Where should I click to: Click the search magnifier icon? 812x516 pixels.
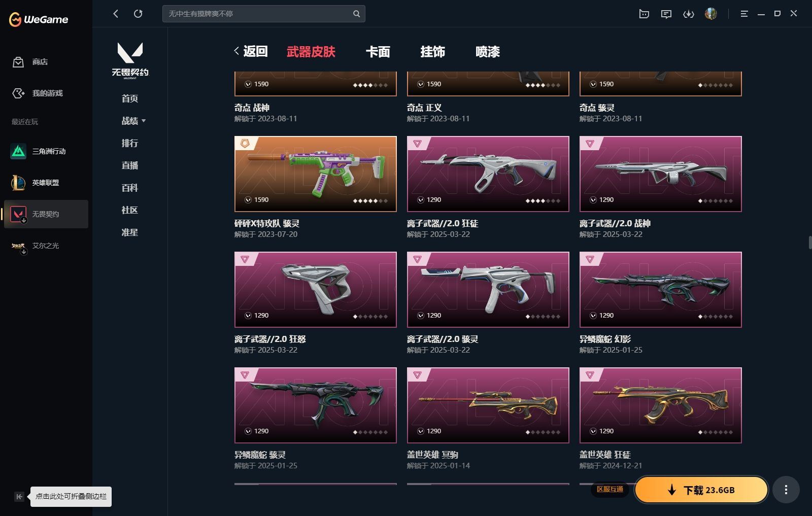(x=356, y=14)
